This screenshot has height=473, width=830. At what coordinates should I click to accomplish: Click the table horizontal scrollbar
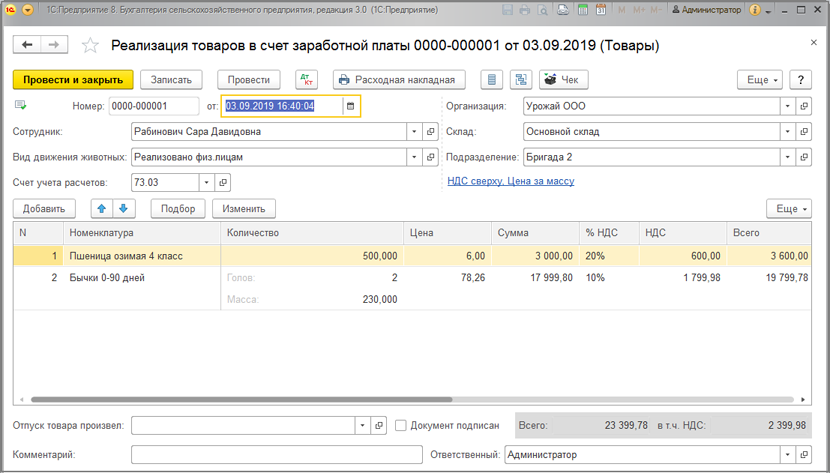pyautogui.click(x=241, y=399)
